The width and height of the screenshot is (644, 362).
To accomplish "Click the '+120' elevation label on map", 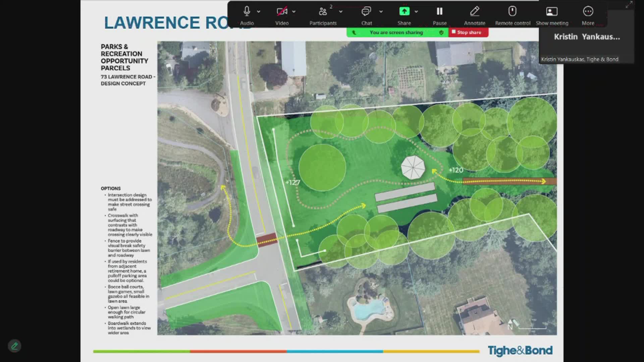I will click(456, 170).
